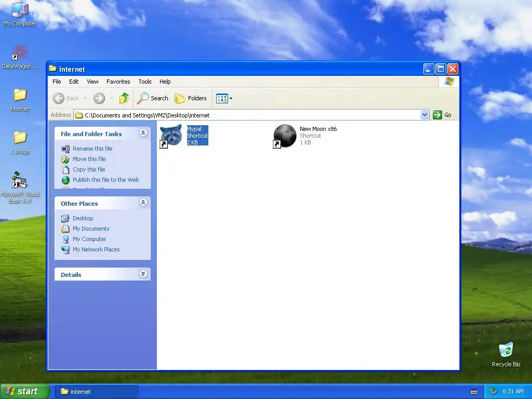Go to Desktop in Other Places

point(83,218)
